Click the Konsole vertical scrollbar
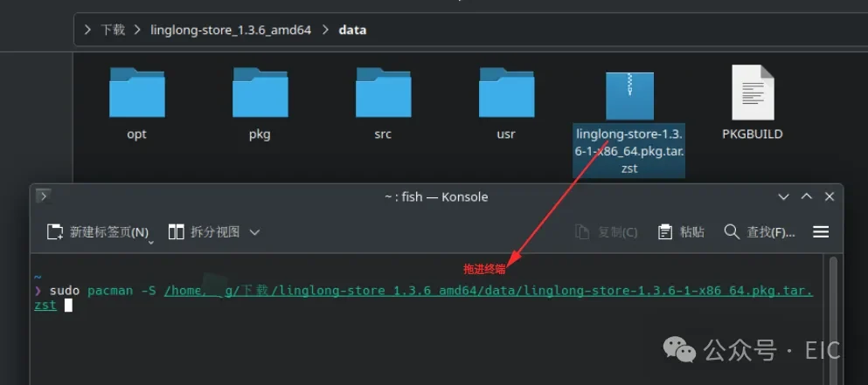Screen dimensions: 868x385 click(x=833, y=320)
